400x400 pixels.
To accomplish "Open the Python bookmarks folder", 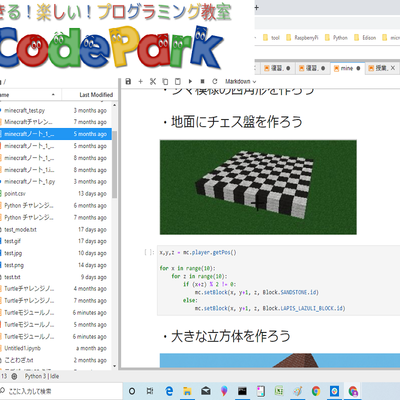I will [x=336, y=38].
